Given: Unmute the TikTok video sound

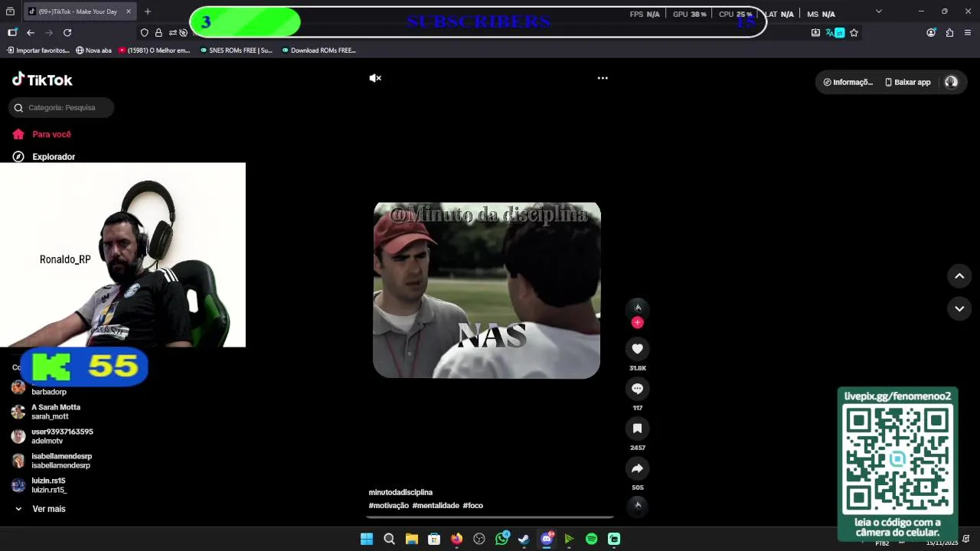Looking at the screenshot, I should pos(375,78).
